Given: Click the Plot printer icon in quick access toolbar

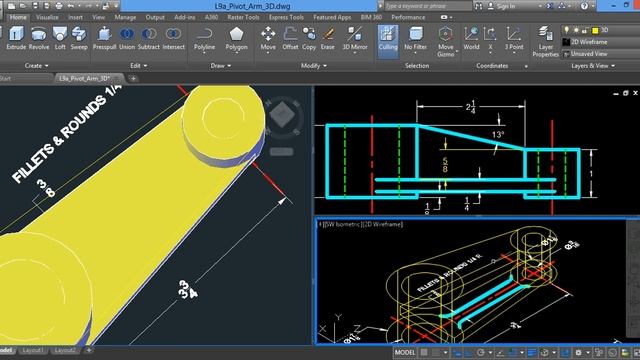Looking at the screenshot, I should point(59,6).
